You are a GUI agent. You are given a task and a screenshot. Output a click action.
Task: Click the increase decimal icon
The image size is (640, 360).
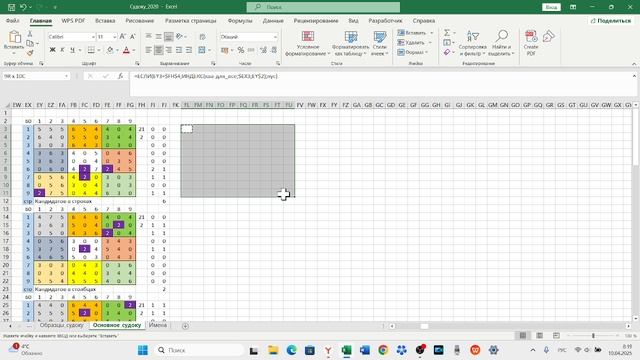263,50
